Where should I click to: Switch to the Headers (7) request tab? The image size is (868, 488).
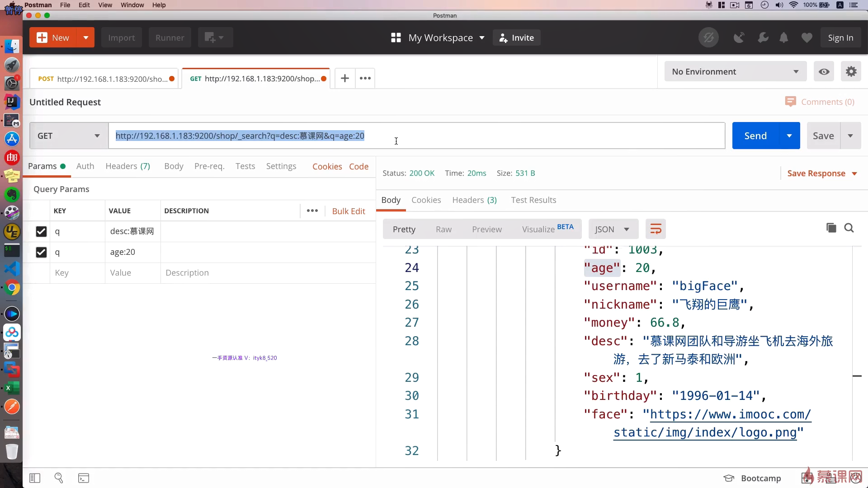[127, 166]
